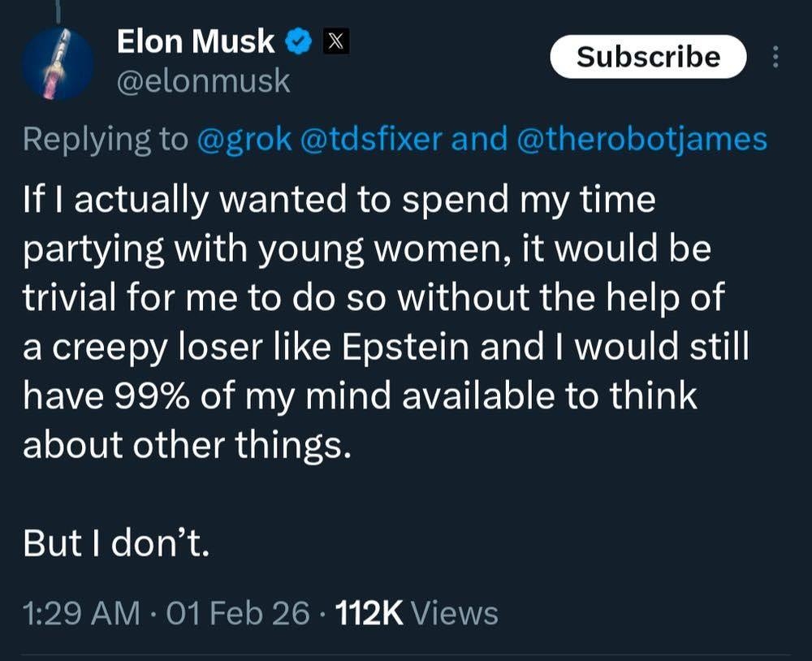Image resolution: width=812 pixels, height=661 pixels.
Task: Click the 112K view count number
Action: [369, 613]
